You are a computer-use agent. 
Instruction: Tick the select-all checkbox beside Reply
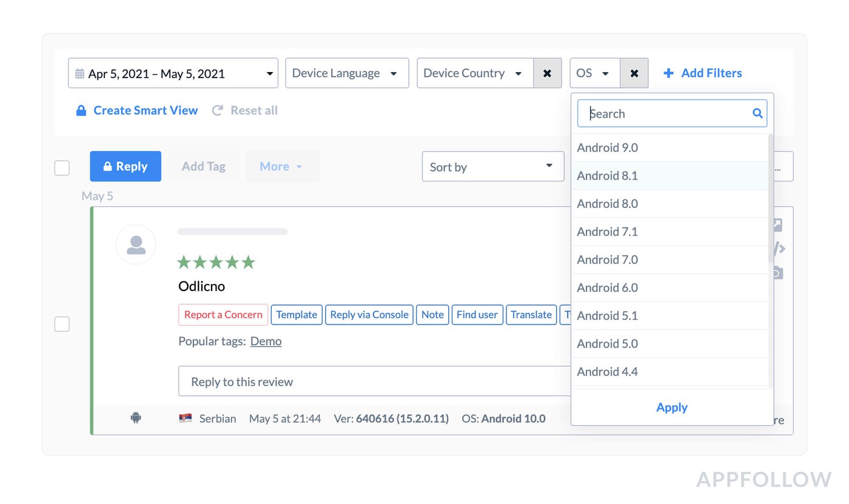click(x=62, y=167)
